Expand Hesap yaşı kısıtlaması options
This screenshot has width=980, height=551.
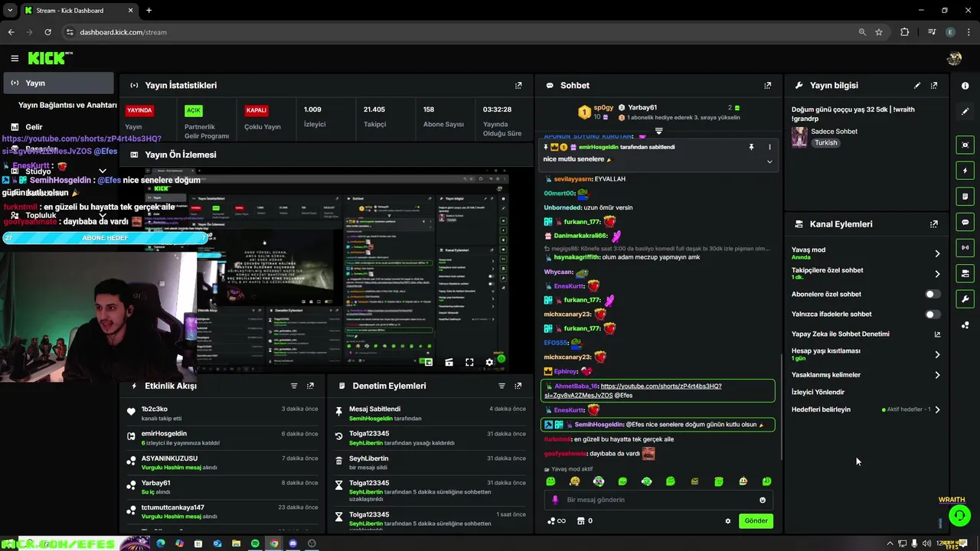(x=937, y=355)
